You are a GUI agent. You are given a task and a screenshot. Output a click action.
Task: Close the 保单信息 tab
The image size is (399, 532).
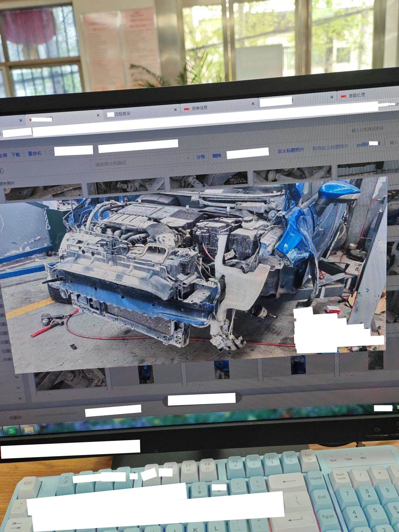[253, 104]
